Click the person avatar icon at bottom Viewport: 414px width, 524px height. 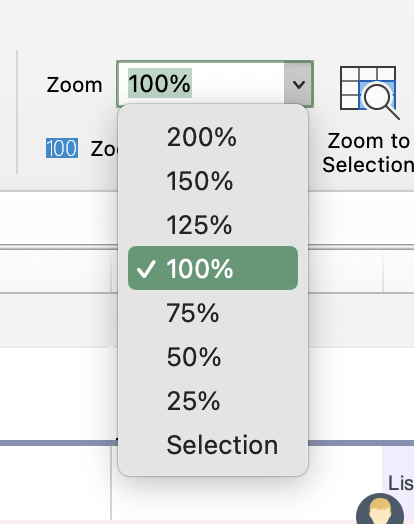(380, 509)
